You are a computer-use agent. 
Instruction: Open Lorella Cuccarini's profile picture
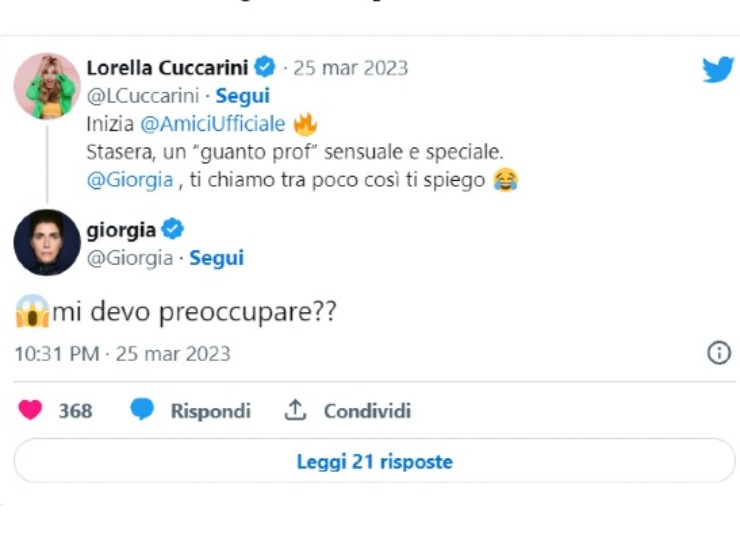[47, 86]
